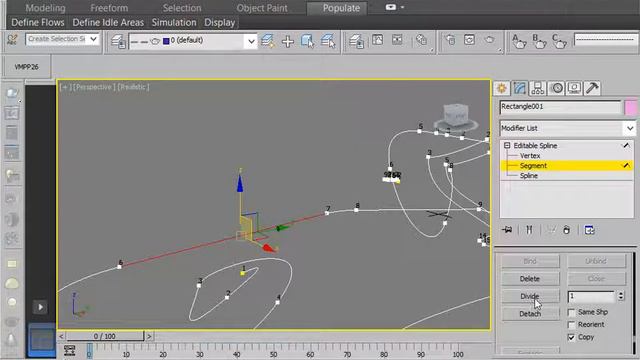
Task: Click the pink object color swatch
Action: pos(631,107)
